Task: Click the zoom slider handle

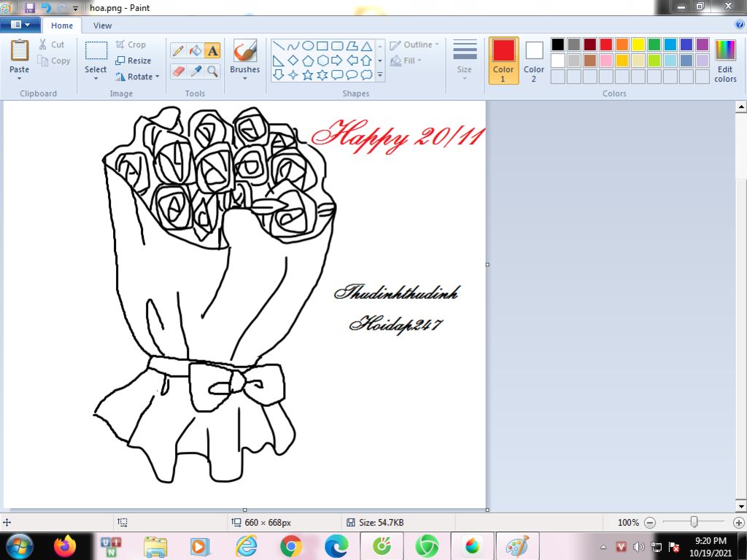Action: tap(694, 522)
